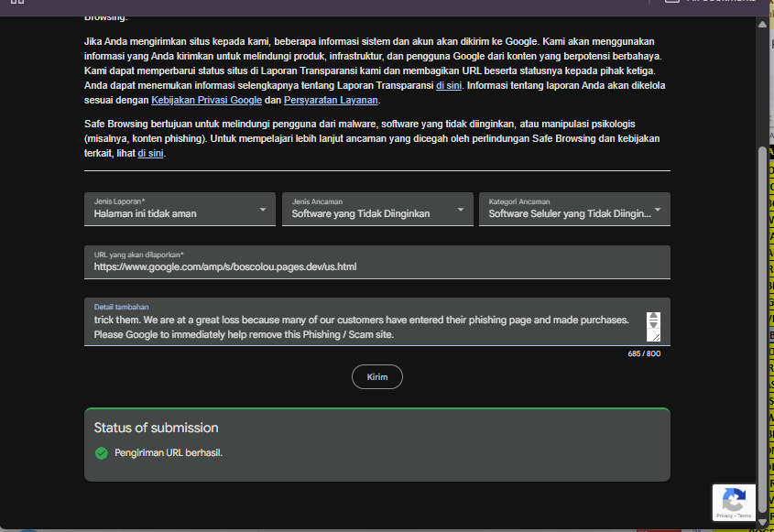Viewport: 774px width, 532px height.
Task: Open the Persyaratan Layanan link
Action: coord(331,100)
